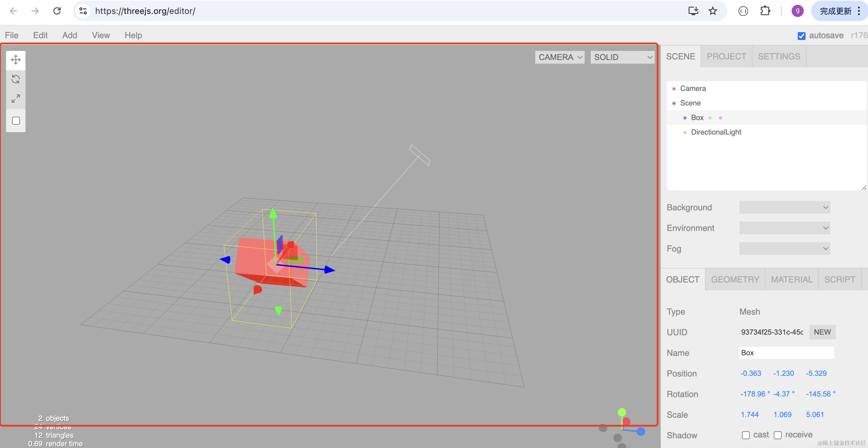This screenshot has width=868, height=448.
Task: Open the extensions puzzle icon
Action: 765,11
